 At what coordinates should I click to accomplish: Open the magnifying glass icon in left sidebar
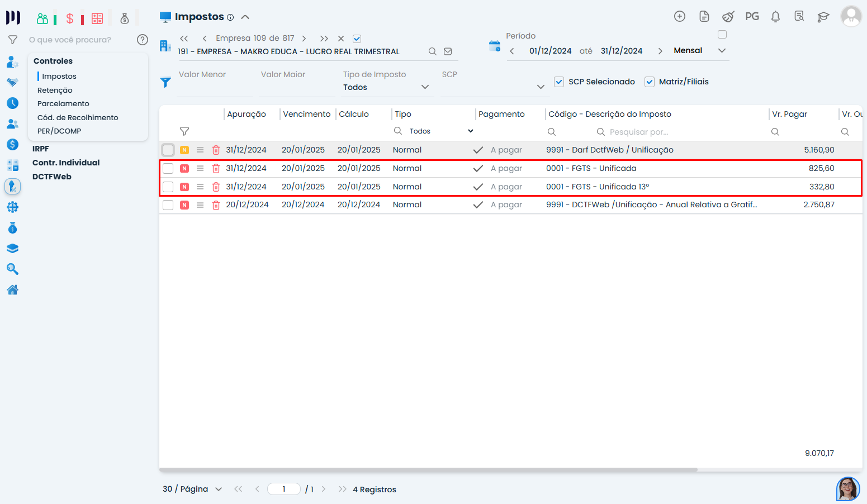12,269
